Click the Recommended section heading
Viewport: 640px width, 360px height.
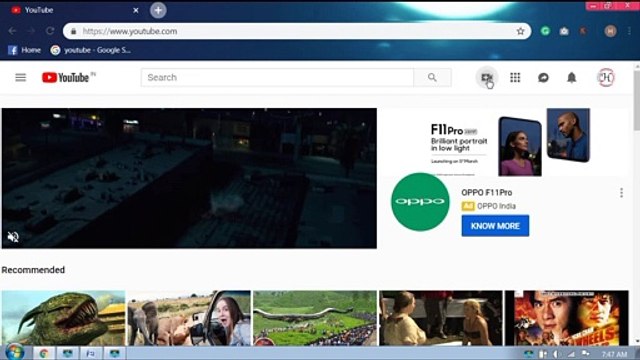click(x=33, y=270)
